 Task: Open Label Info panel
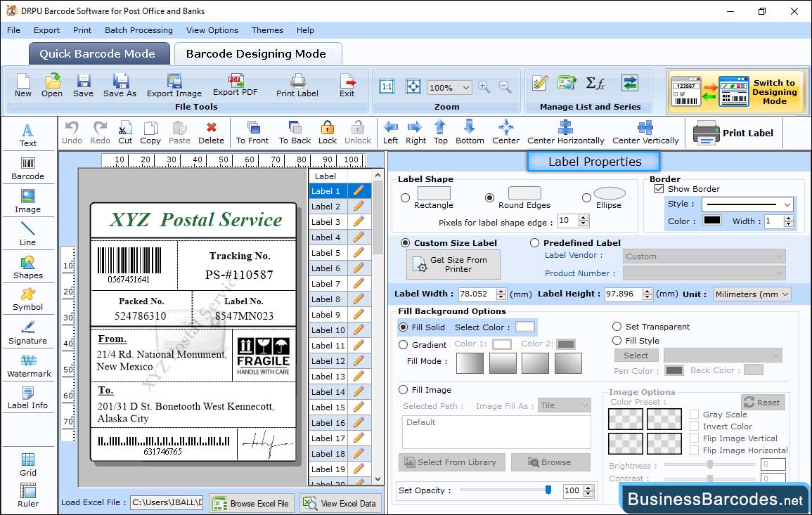[28, 398]
